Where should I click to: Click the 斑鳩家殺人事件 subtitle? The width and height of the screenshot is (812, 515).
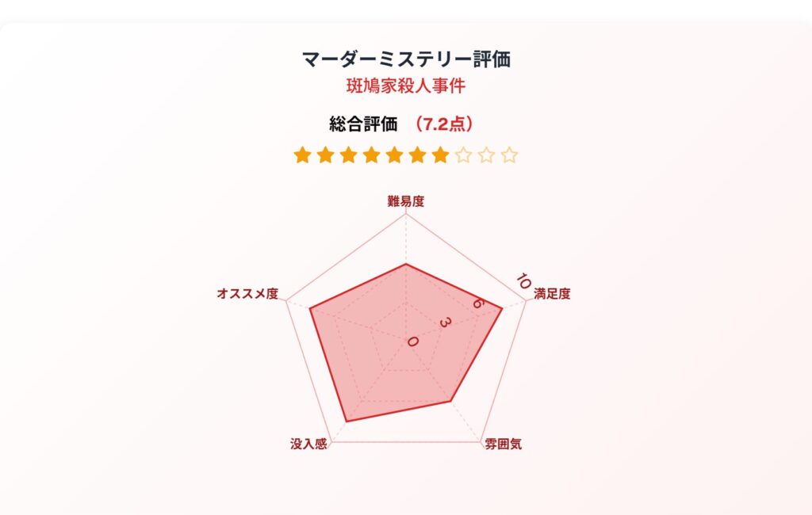point(406,86)
